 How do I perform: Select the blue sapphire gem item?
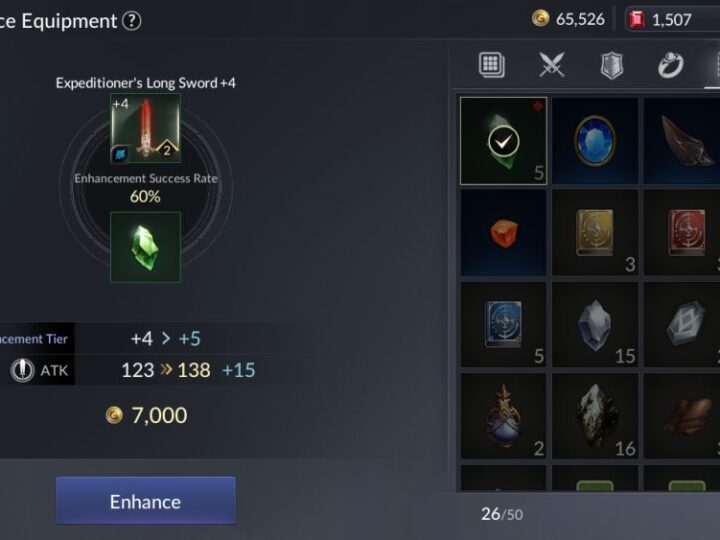point(595,141)
